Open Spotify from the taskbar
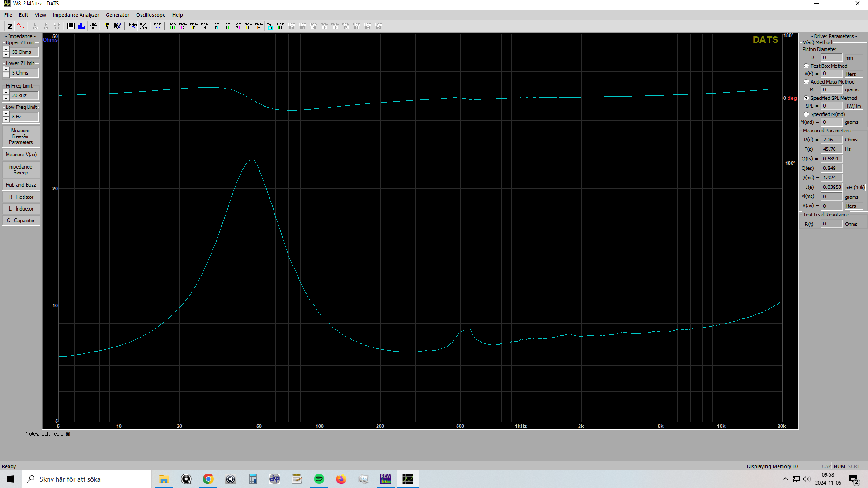 tap(319, 479)
